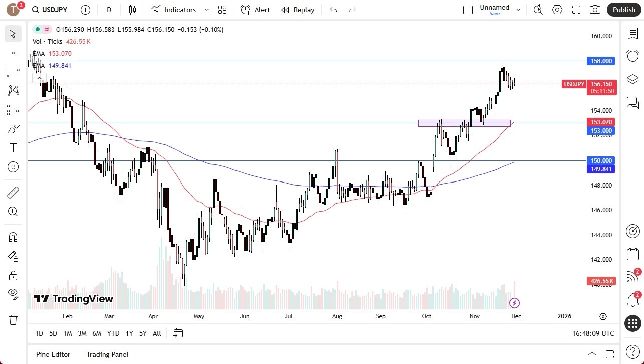The image size is (644, 364).
Task: Select the Measure ruler tool
Action: [13, 192]
